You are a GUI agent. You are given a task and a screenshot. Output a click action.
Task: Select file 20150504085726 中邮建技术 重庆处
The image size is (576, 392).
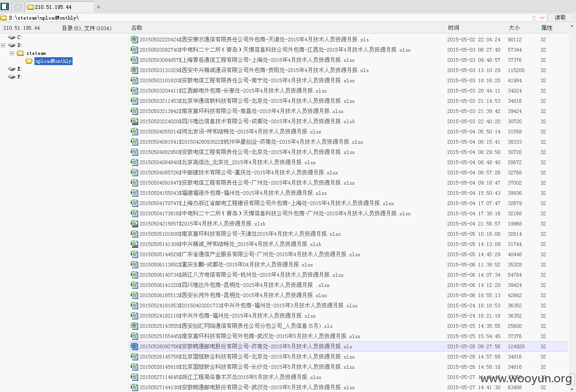(239, 173)
